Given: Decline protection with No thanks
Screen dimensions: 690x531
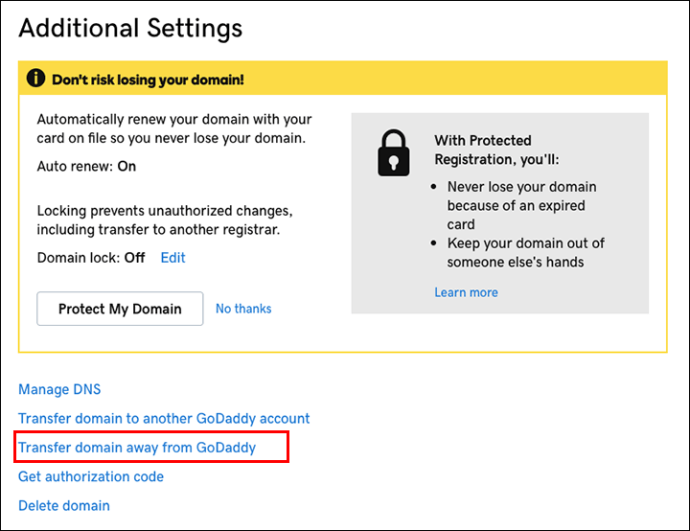Looking at the screenshot, I should point(243,308).
